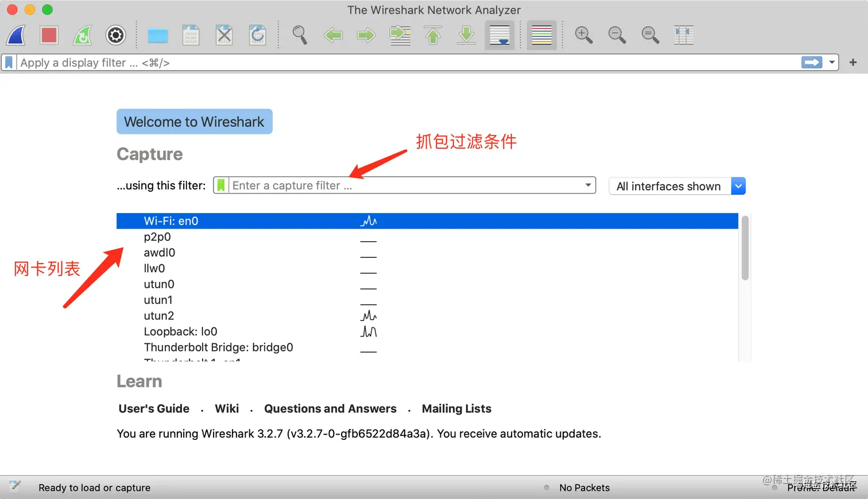Open capture options gear icon

click(x=116, y=36)
